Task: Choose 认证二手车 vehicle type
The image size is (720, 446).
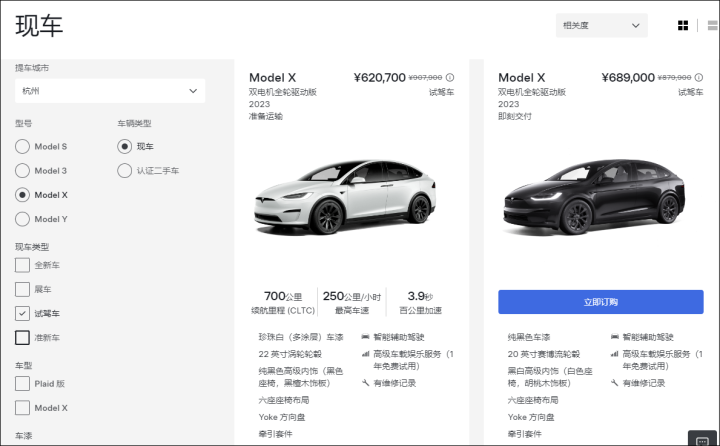Action: pyautogui.click(x=124, y=170)
